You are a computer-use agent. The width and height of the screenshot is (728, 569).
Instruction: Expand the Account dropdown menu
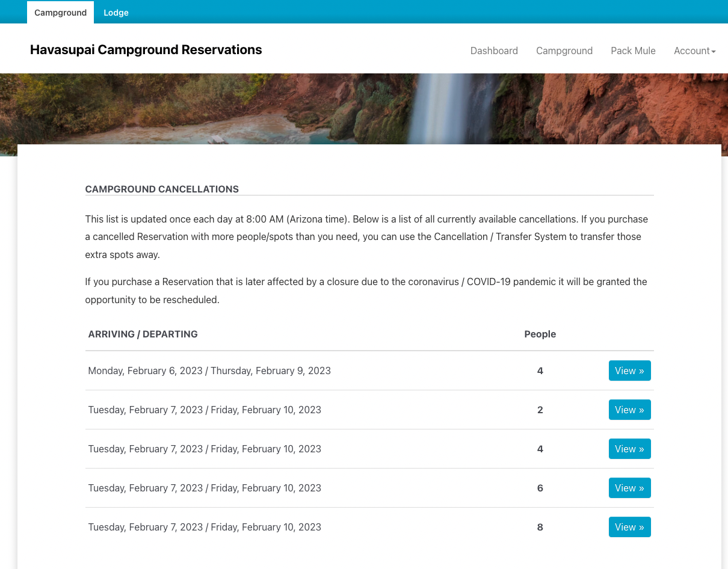click(x=695, y=51)
